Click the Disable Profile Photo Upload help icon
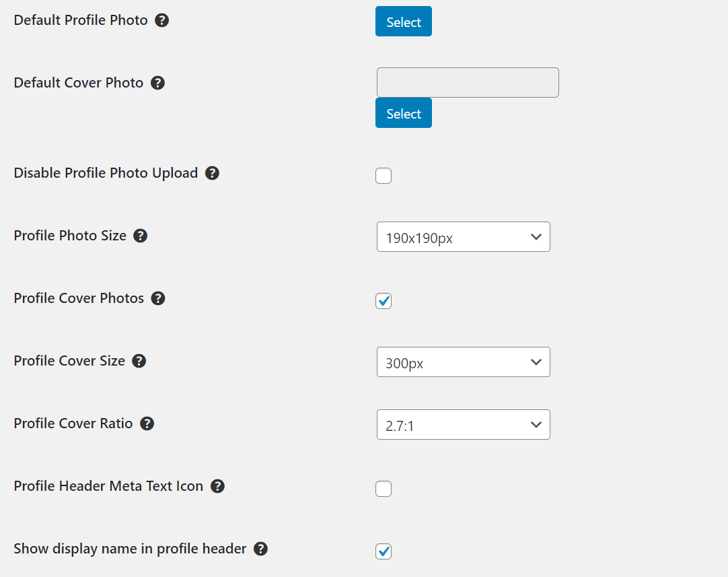Screen dimensions: 728x577 click(x=212, y=173)
